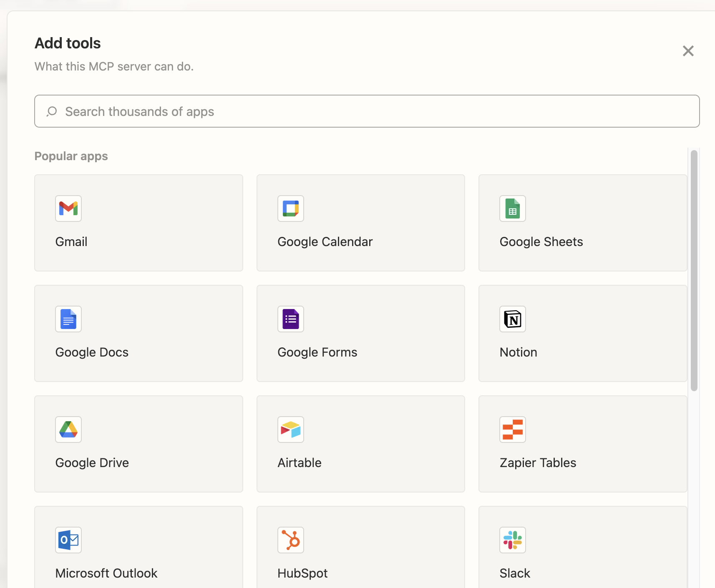The image size is (715, 588).
Task: Select the Microsoft Outlook label
Action: click(x=106, y=573)
